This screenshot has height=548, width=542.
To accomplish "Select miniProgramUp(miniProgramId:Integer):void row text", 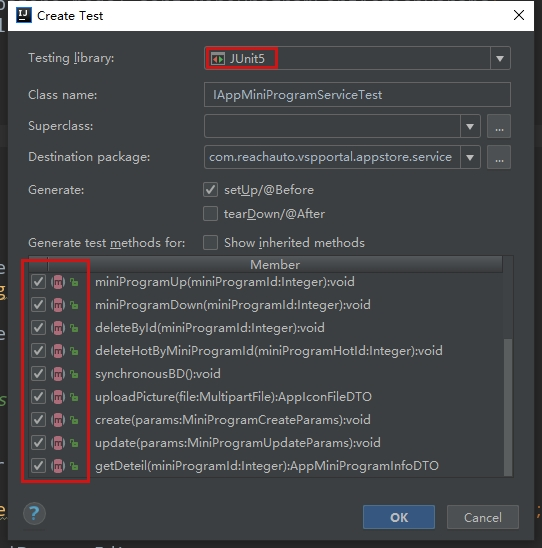I will 225,282.
